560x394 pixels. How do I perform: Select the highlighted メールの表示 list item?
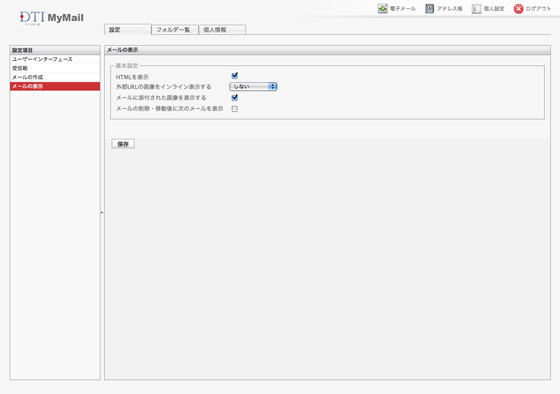coord(55,86)
